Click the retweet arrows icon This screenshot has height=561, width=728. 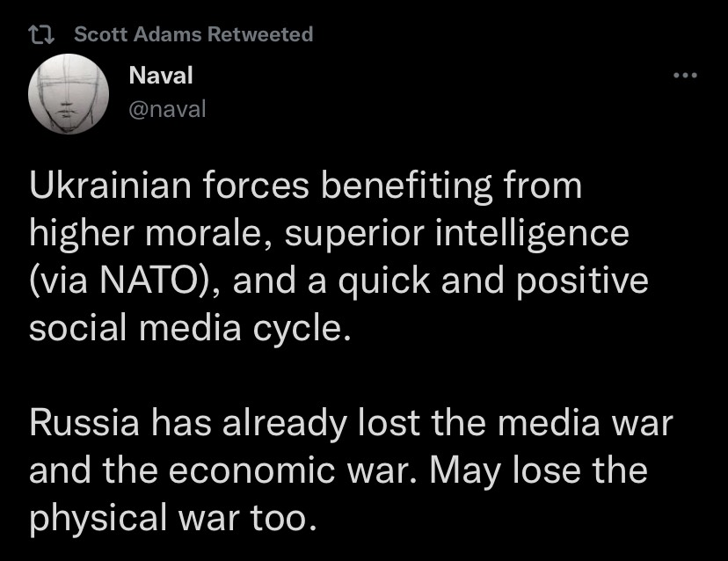[43, 34]
